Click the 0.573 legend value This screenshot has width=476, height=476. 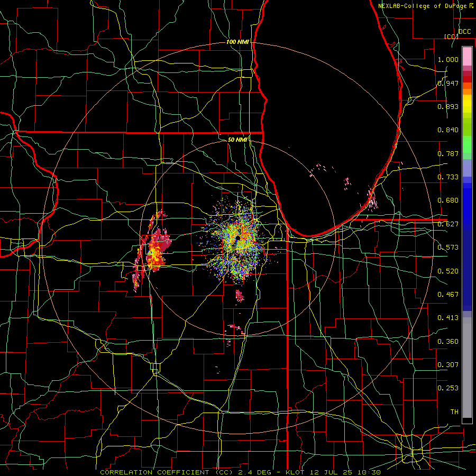(448, 247)
